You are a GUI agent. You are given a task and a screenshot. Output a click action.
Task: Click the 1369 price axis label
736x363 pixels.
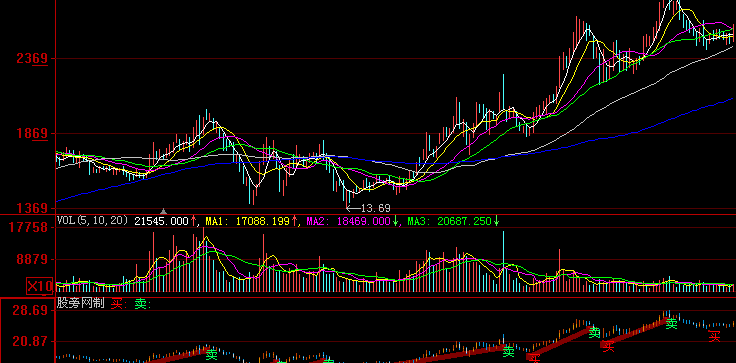[32, 209]
